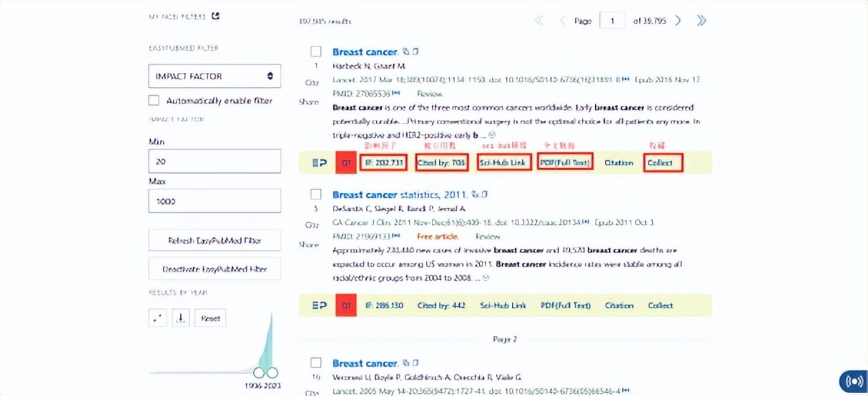Image resolution: width=868 pixels, height=396 pixels.
Task: Click Share for the Harbeck Lancet article
Action: (309, 102)
